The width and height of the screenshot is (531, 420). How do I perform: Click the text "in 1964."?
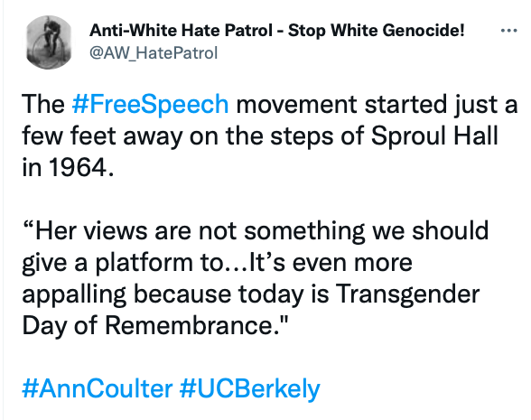[x=68, y=168]
